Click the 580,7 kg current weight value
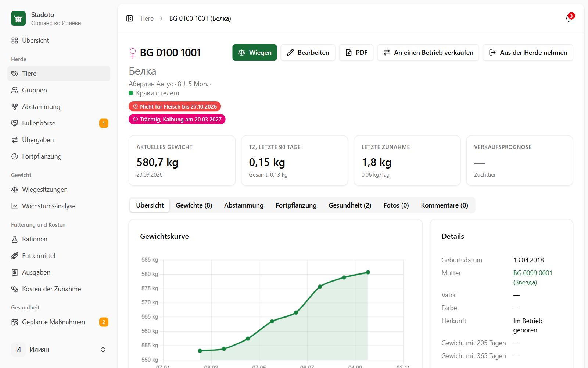This screenshot has width=588, height=368. pos(157,162)
